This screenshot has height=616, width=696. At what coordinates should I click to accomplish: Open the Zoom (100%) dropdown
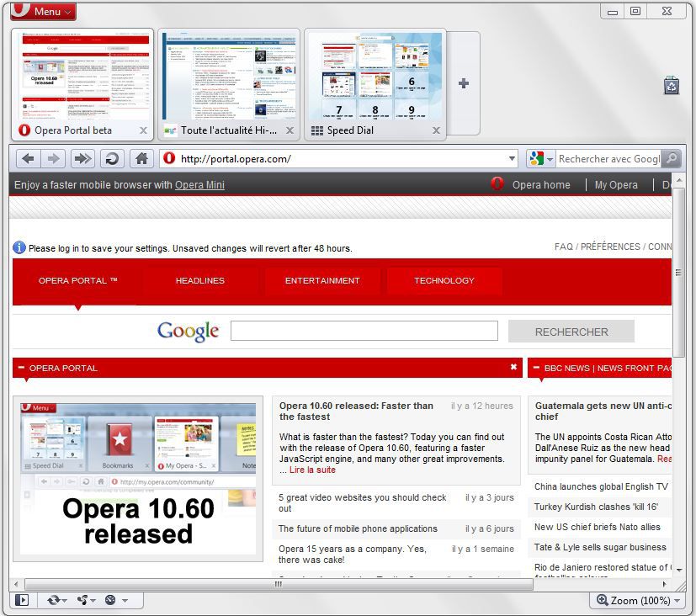[677, 601]
